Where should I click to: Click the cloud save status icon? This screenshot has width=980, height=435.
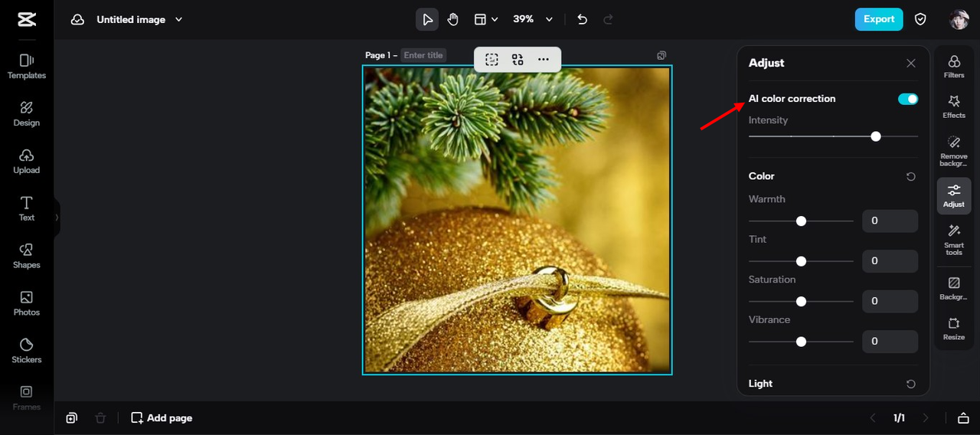(77, 19)
